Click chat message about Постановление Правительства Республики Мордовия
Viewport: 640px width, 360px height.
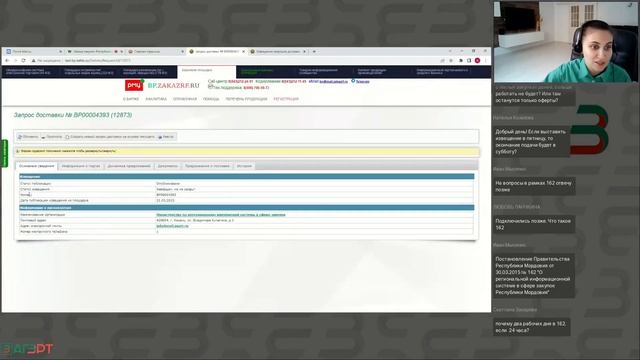pyautogui.click(x=533, y=276)
